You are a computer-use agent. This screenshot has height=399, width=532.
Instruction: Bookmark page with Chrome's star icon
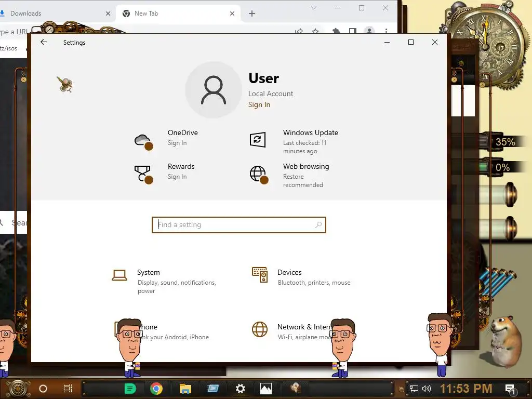pos(315,31)
